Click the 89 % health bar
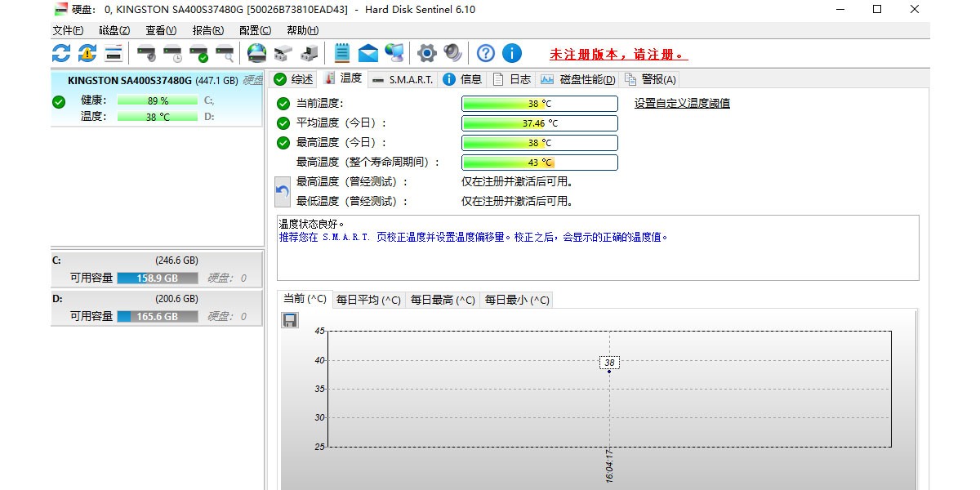 pos(158,100)
